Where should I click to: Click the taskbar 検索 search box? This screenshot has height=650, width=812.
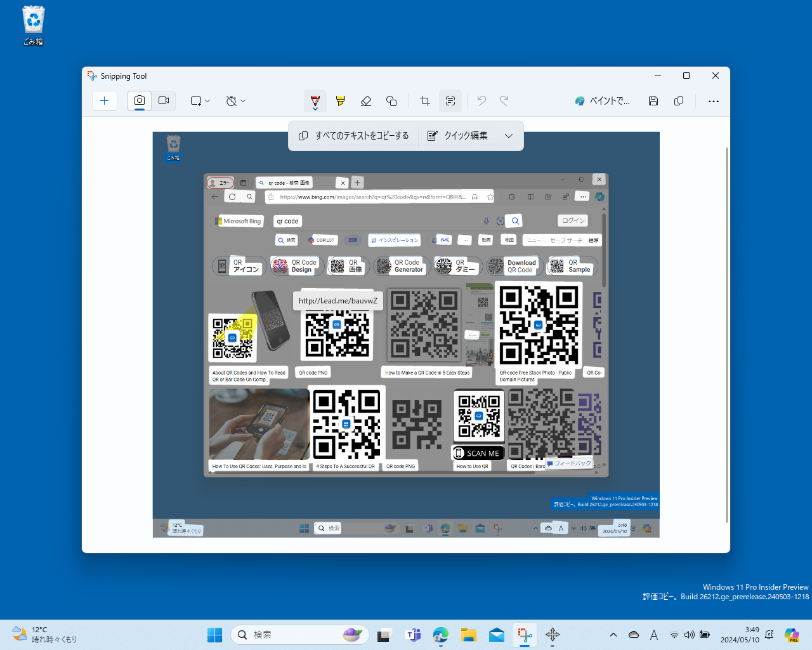[x=299, y=635]
